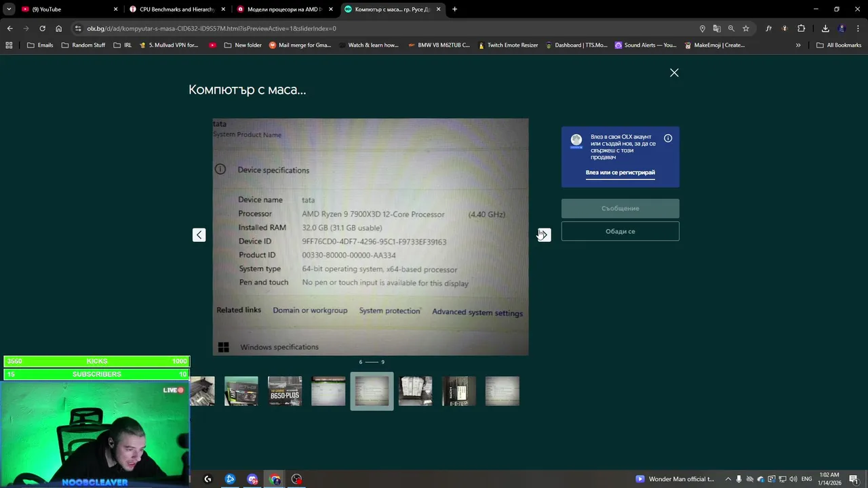868x488 pixels.
Task: Select the dark vertical box thumbnail
Action: (x=459, y=391)
